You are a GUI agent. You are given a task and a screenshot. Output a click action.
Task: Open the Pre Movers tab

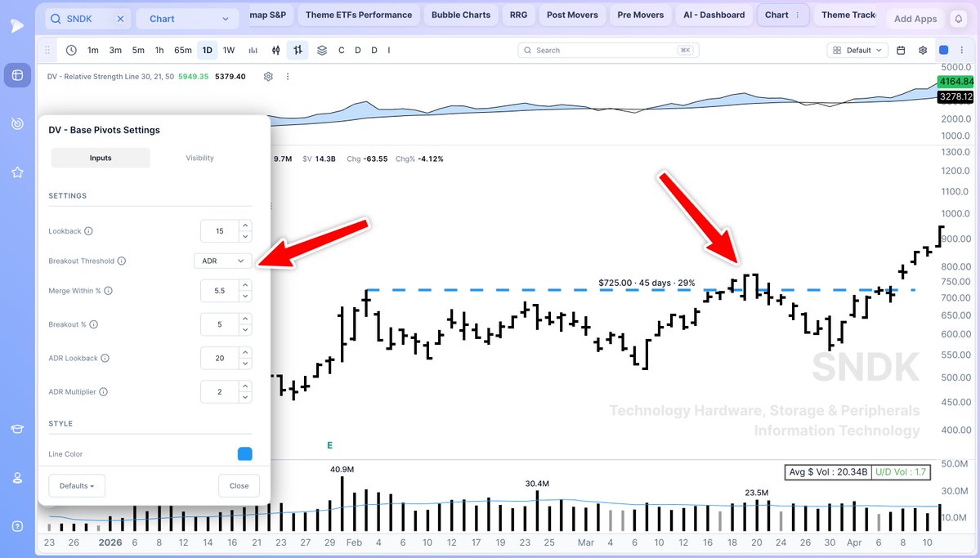[641, 15]
